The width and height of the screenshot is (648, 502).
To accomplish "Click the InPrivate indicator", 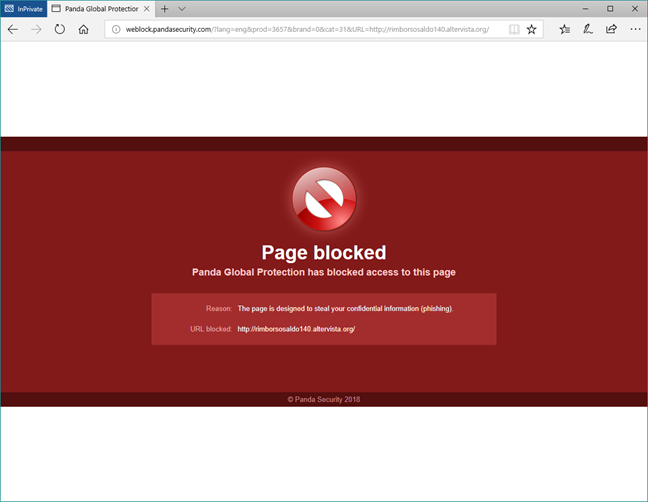I will 24,9.
